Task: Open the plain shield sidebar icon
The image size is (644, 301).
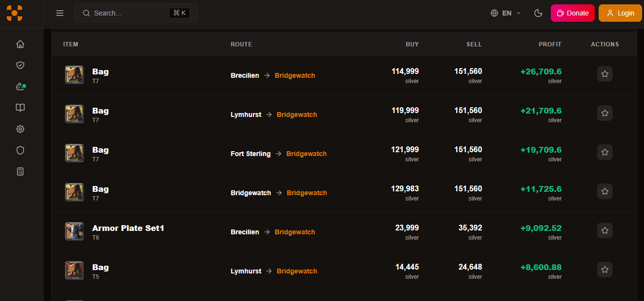Action: tap(20, 150)
